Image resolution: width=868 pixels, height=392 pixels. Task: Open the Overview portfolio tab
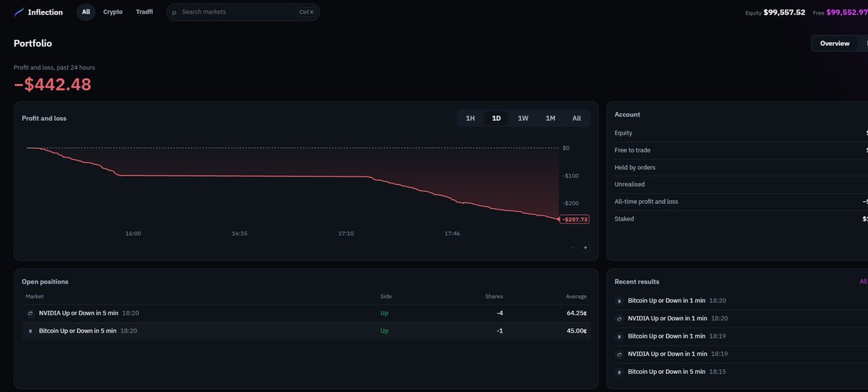tap(835, 43)
